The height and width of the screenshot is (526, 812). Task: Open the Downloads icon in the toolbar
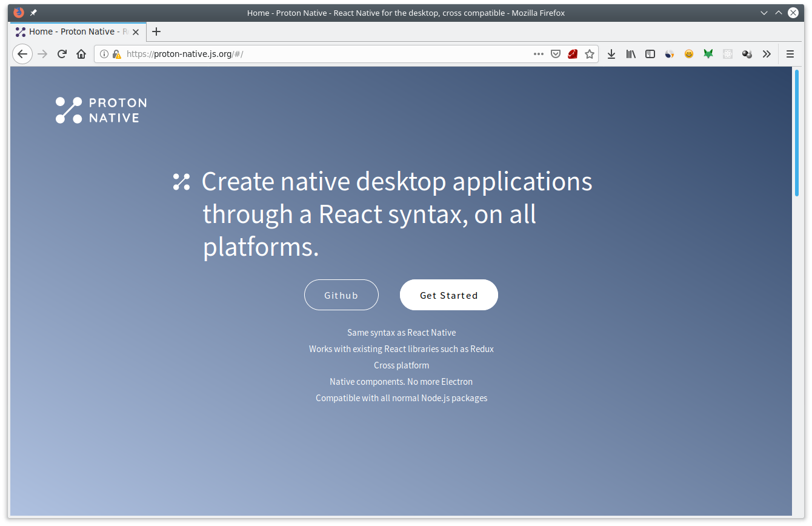coord(611,54)
